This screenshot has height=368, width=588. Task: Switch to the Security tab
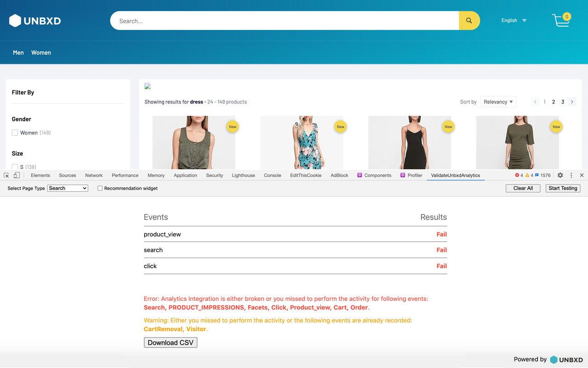215,175
